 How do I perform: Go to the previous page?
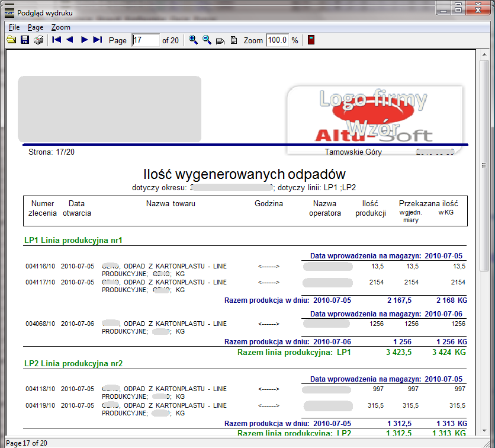70,40
